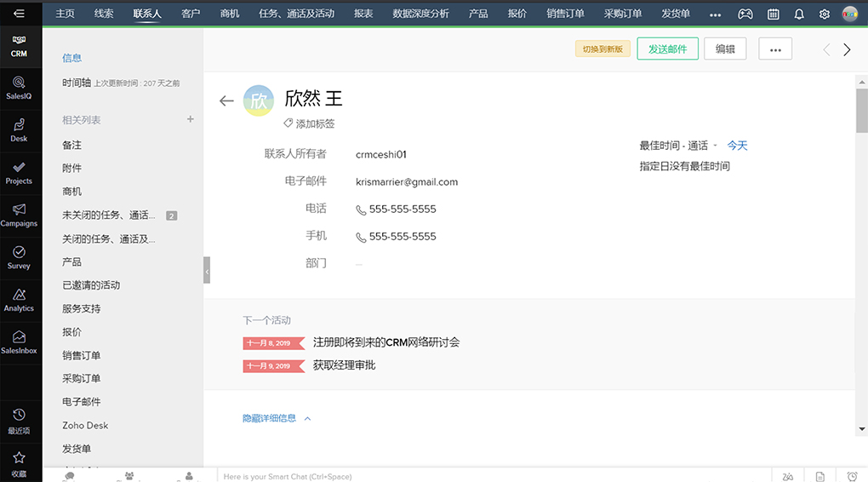
Task: Click the gamepad icon in top bar
Action: coord(745,14)
